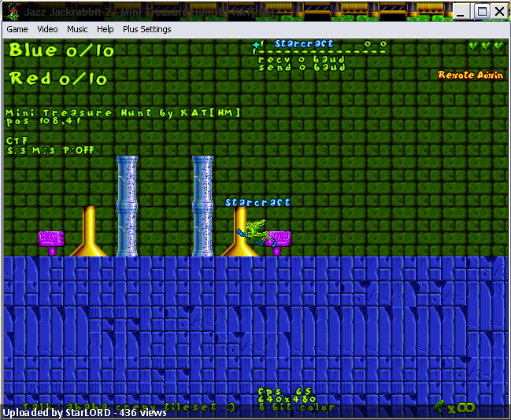Click the Blue 0/10 team score
This screenshot has height=420, width=511.
[x=61, y=50]
